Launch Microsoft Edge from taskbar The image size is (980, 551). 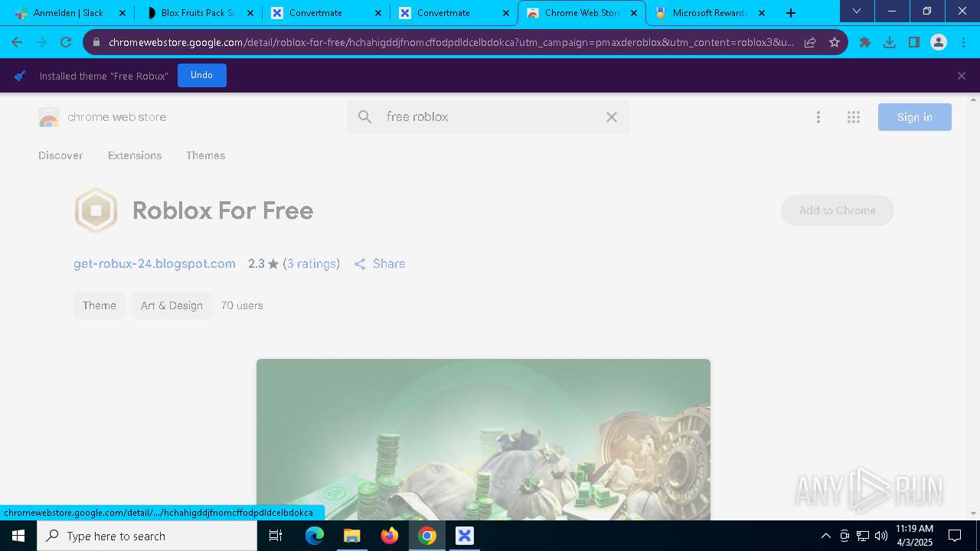pyautogui.click(x=315, y=536)
